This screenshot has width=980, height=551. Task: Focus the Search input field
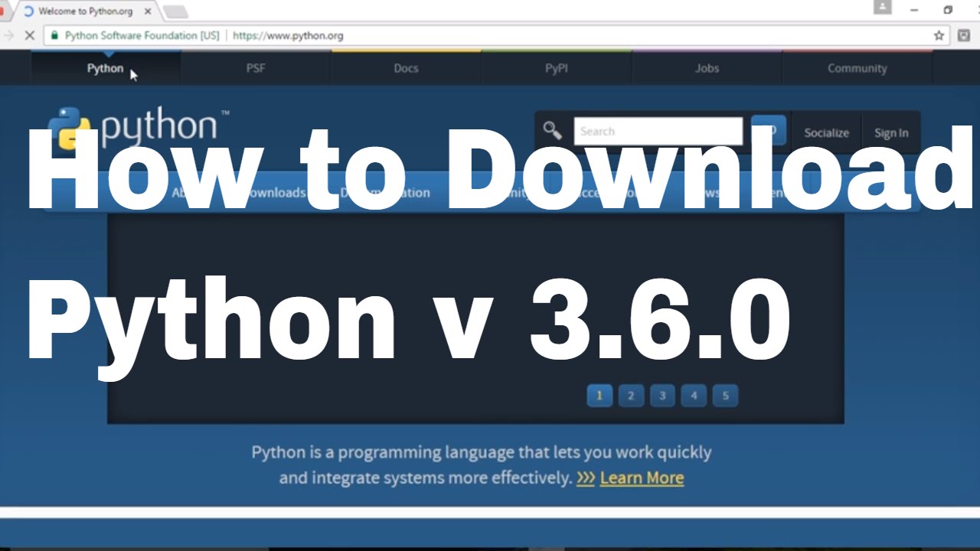658,131
